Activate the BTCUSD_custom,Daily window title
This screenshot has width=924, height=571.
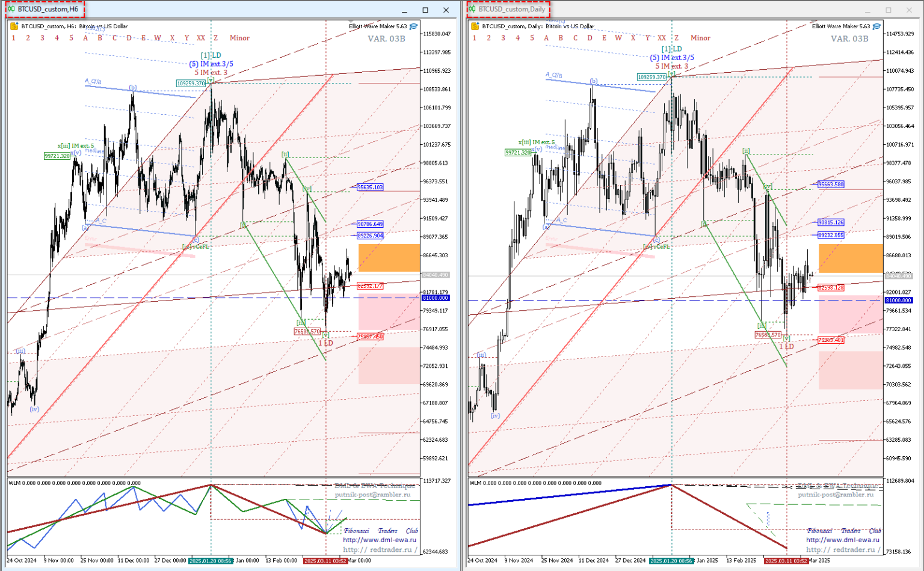point(512,10)
